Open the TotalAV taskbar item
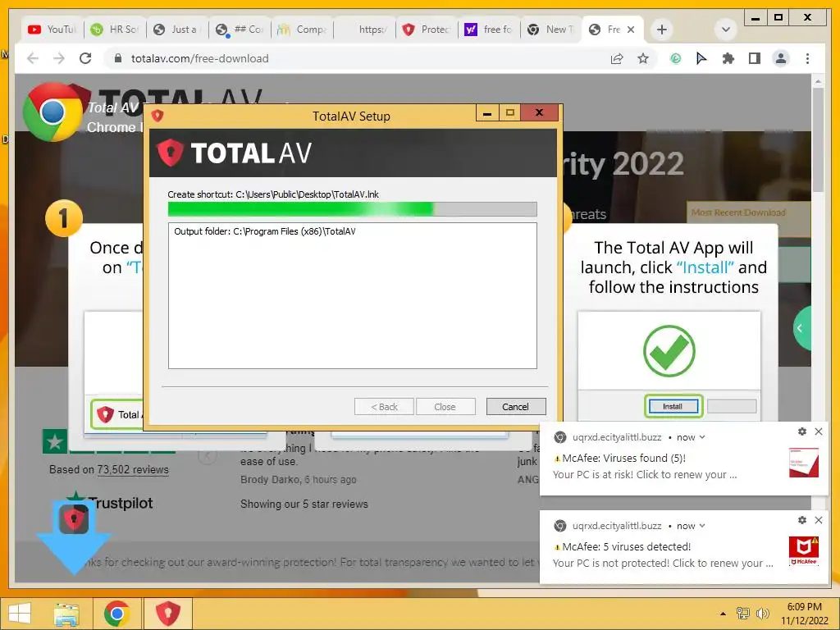840x630 pixels. click(x=167, y=614)
